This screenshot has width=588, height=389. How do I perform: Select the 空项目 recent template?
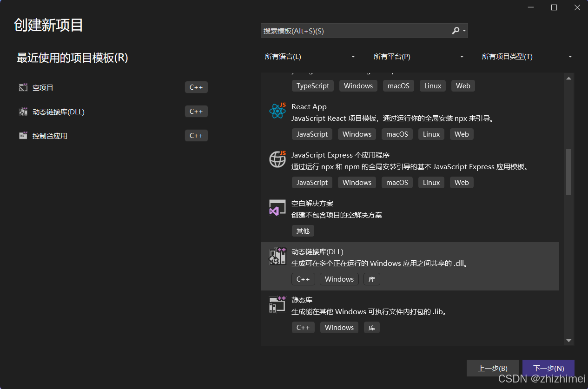(112, 87)
